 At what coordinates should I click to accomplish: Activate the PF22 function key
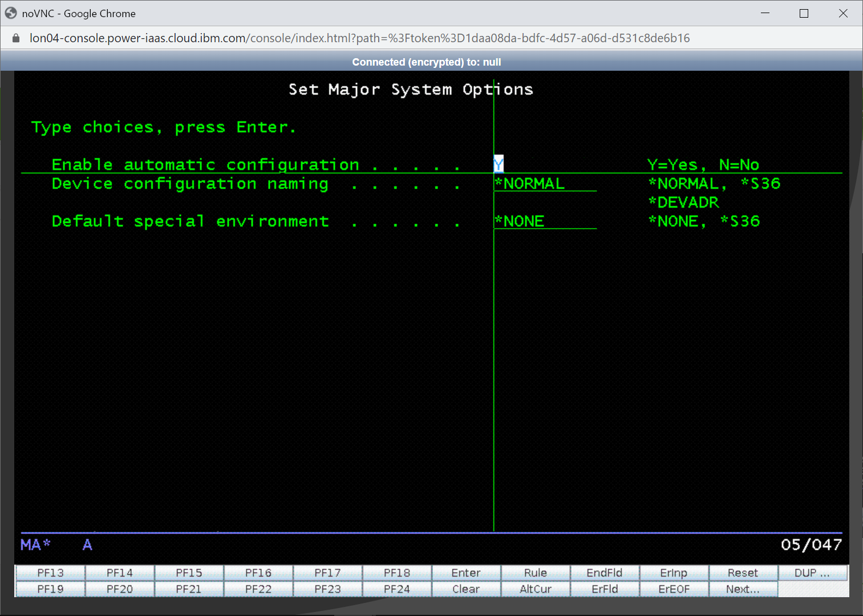[x=258, y=589]
